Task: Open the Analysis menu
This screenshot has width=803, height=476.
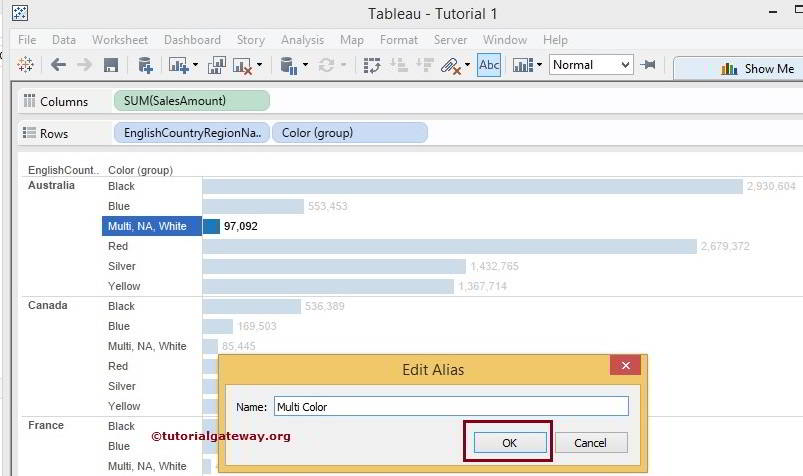Action: click(302, 39)
